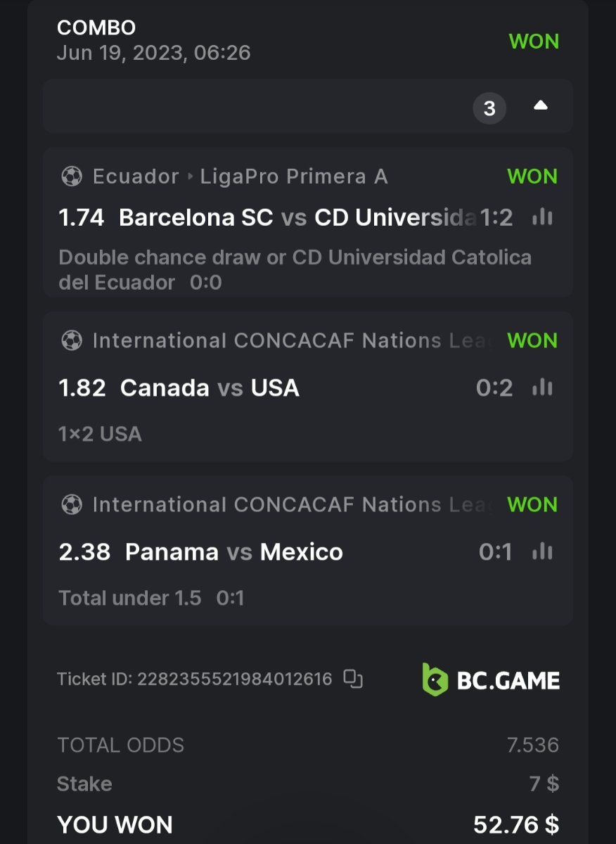Screen dimensions: 616x844
Task: Open stats icon for Canada vs USA
Action: 542,388
